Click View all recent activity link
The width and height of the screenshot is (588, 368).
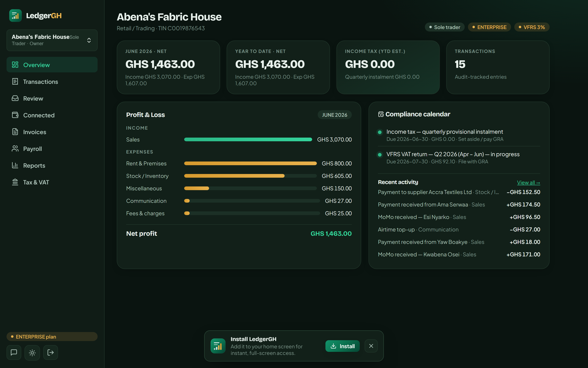click(x=528, y=183)
